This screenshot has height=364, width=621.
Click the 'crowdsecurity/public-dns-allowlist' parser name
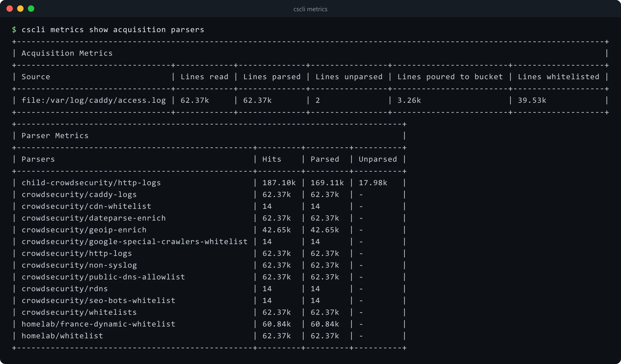[x=103, y=277]
